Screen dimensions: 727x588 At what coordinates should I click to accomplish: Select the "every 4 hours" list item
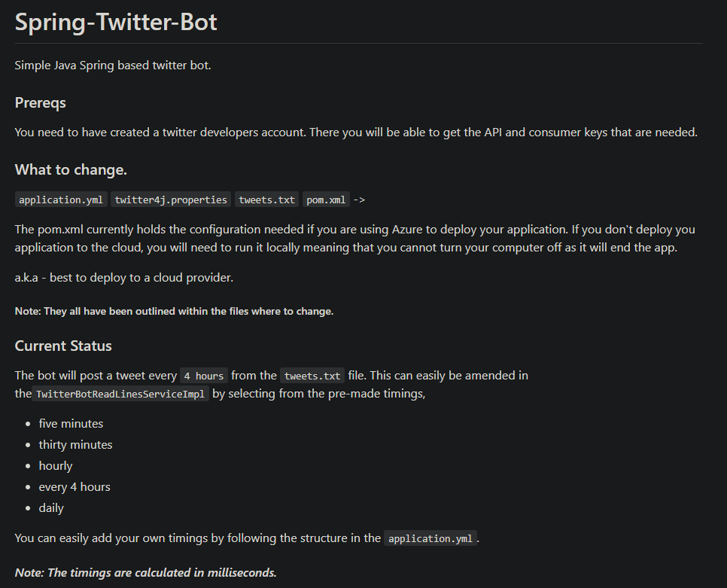[75, 486]
